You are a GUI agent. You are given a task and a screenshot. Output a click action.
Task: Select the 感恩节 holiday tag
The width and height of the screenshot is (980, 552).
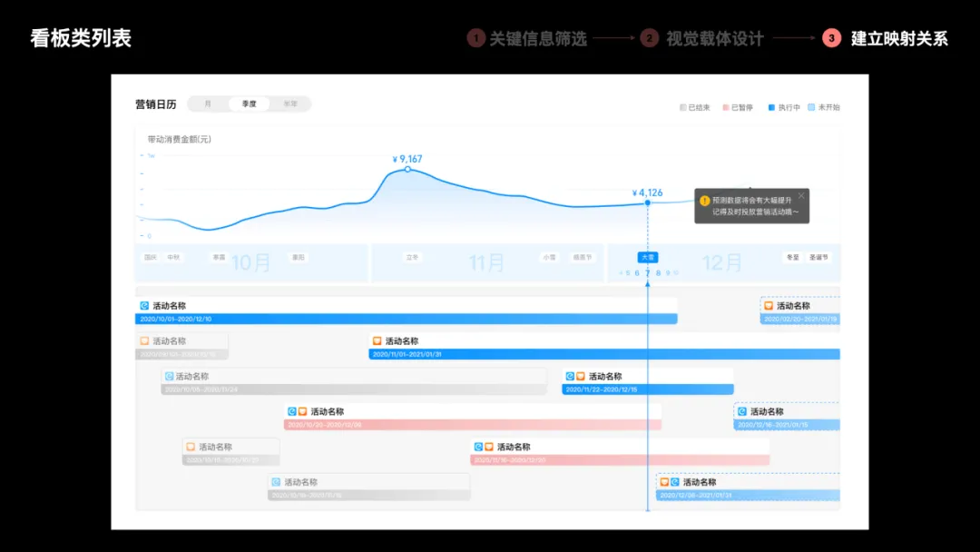pos(583,257)
